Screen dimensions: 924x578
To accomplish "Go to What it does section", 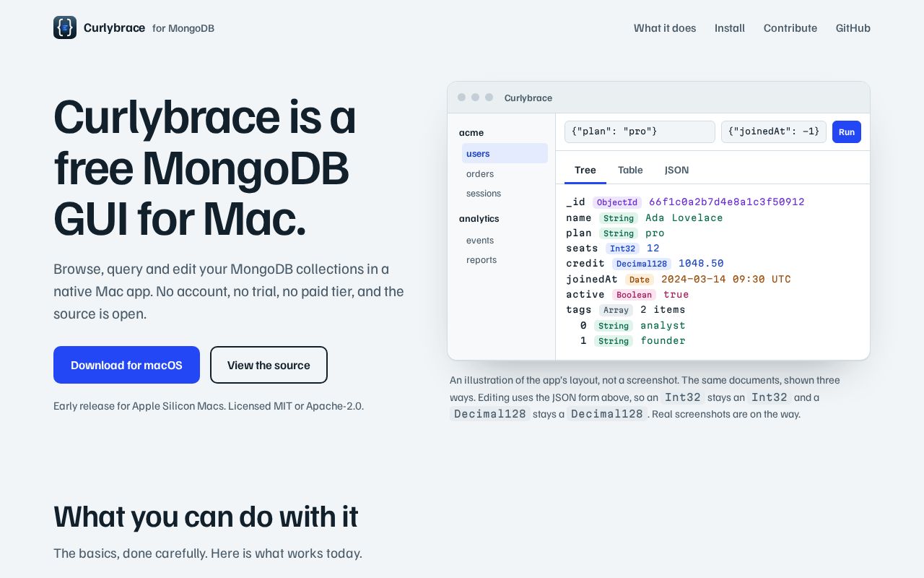I will (x=665, y=28).
